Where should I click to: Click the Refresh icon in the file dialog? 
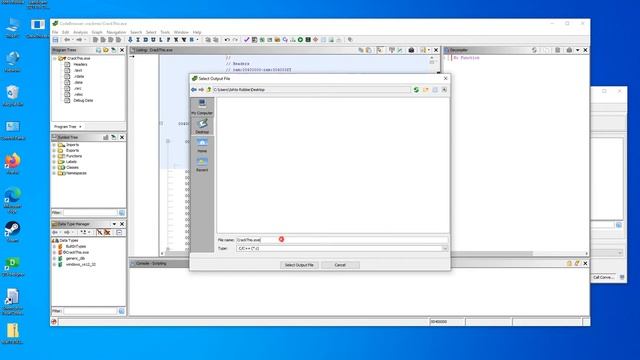416,89
